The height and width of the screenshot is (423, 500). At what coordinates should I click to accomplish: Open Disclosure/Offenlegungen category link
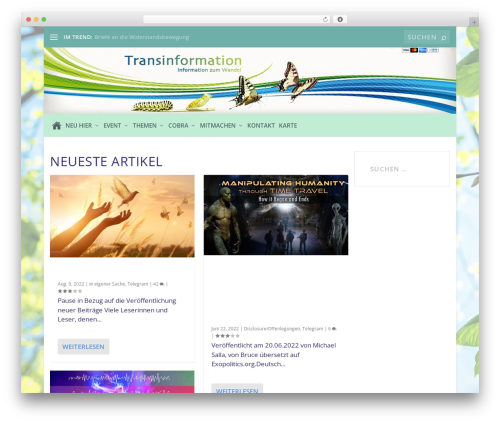272,329
